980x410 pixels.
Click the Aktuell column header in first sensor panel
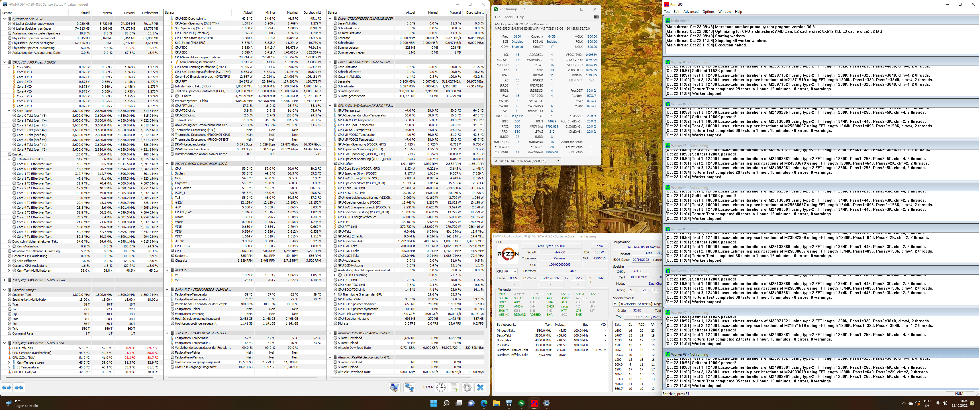80,13
